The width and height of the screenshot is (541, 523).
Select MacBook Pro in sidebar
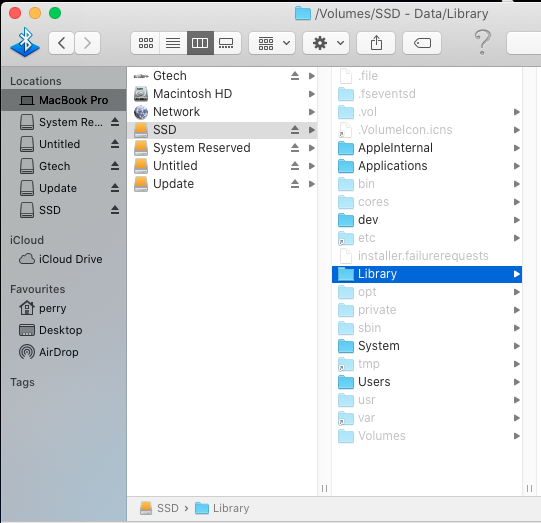point(63,100)
